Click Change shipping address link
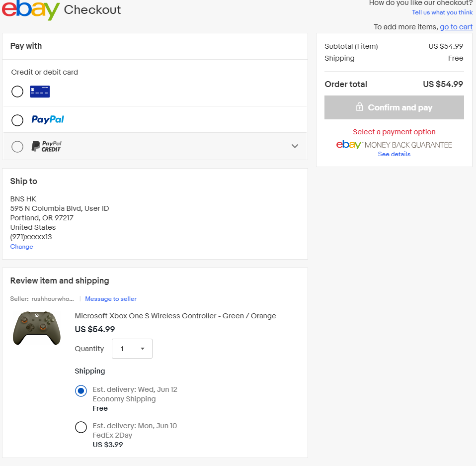The image size is (476, 466). [x=22, y=247]
